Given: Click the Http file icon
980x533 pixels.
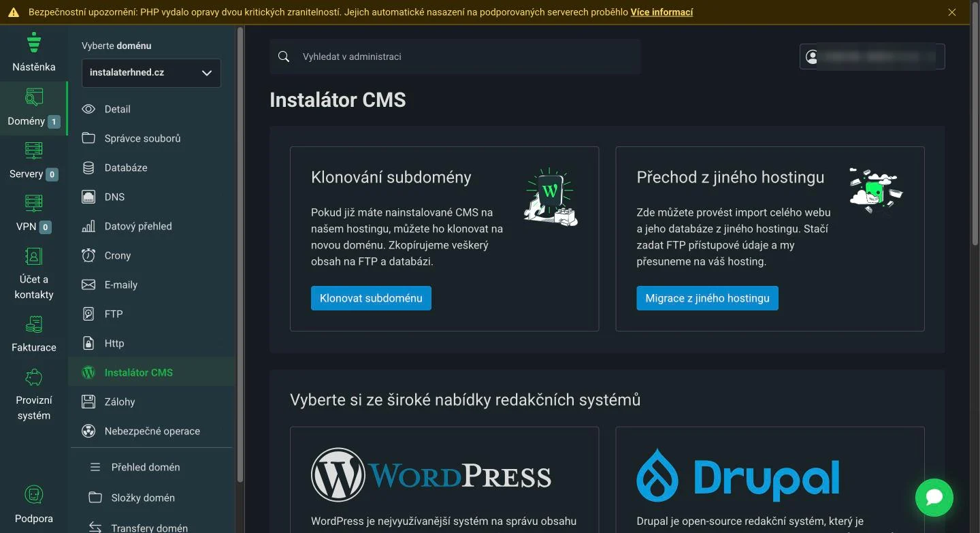Looking at the screenshot, I should point(88,343).
